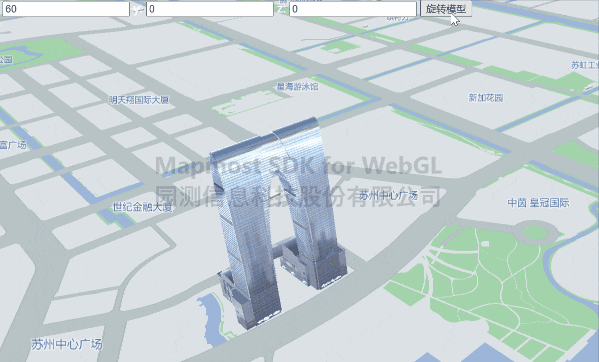Click the 园测信息科技股份有限公司 watermark text
This screenshot has width=599, height=362.
tap(298, 196)
